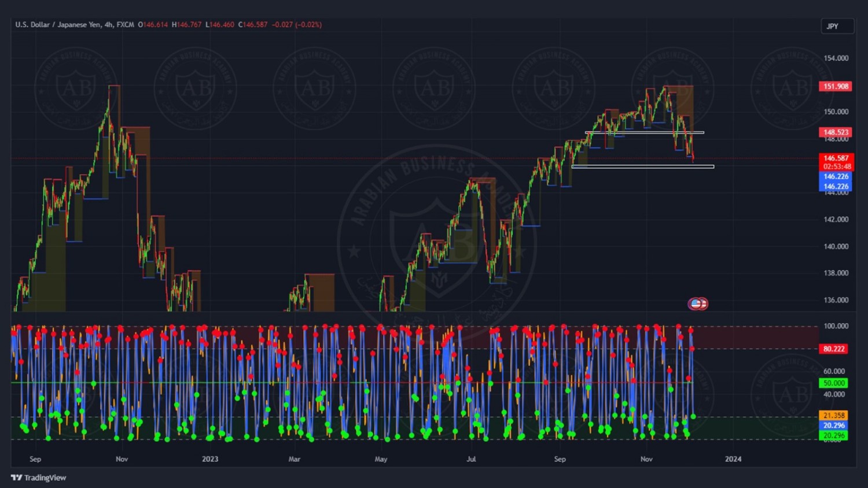This screenshot has width=868, height=488.
Task: Click the JPY currency button
Action: click(837, 26)
